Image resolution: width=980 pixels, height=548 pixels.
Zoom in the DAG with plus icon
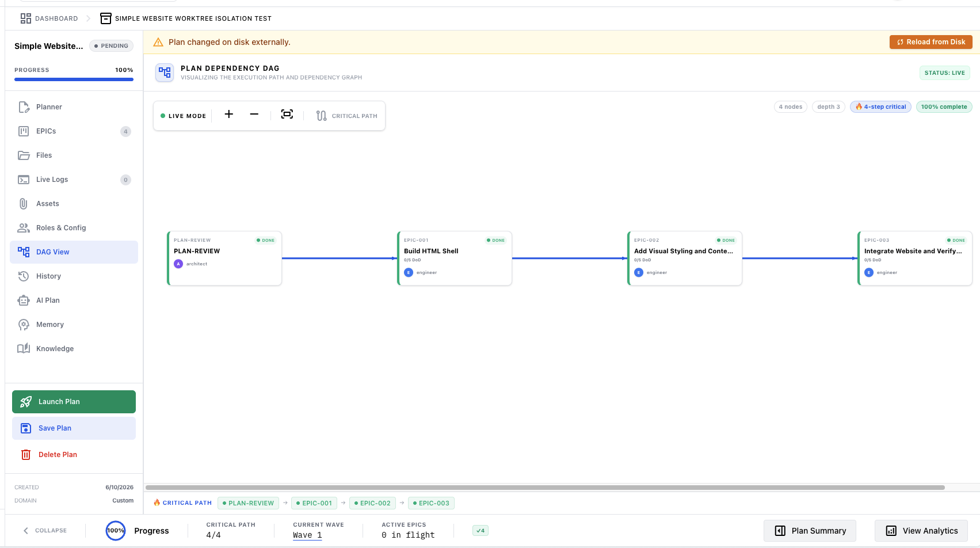point(228,114)
